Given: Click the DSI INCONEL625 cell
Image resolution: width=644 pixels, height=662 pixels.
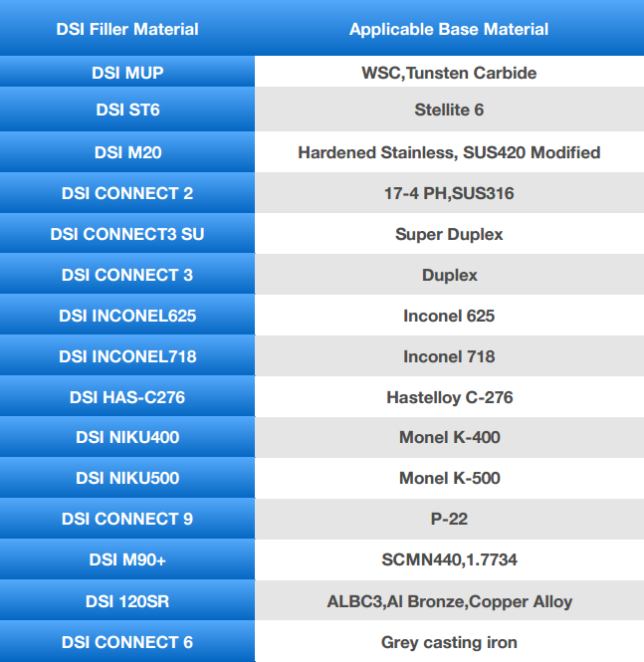Looking at the screenshot, I should 127,316.
